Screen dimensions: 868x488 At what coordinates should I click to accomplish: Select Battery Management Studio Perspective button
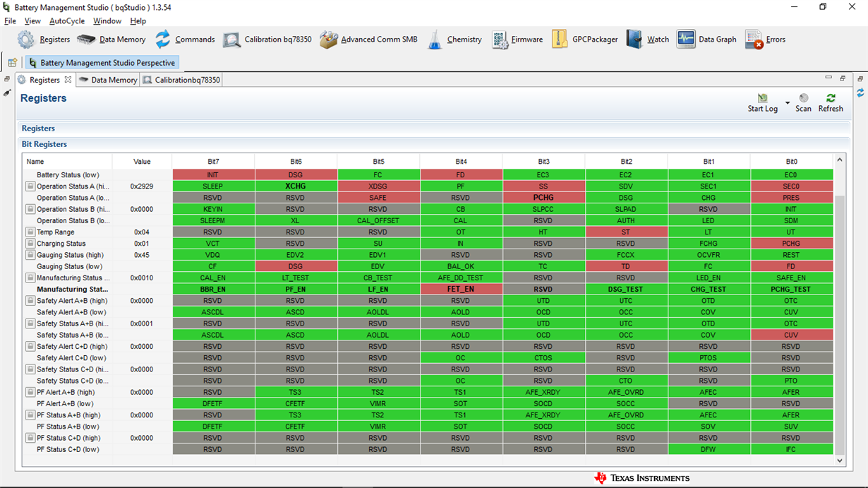point(101,63)
